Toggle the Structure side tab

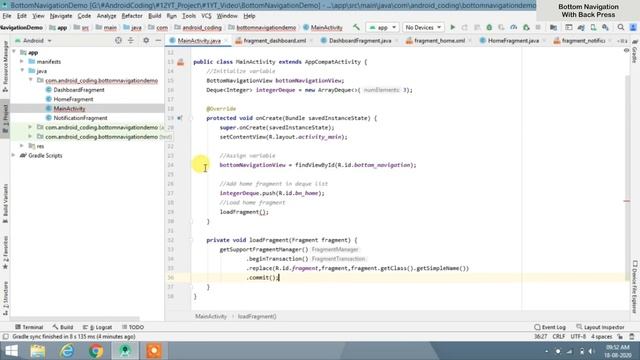tap(5, 298)
